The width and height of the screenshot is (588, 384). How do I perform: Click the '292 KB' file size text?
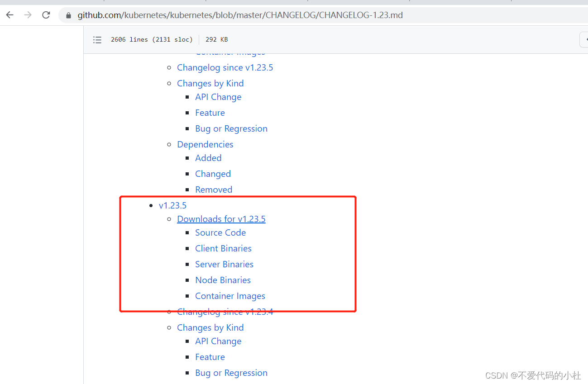click(x=216, y=40)
